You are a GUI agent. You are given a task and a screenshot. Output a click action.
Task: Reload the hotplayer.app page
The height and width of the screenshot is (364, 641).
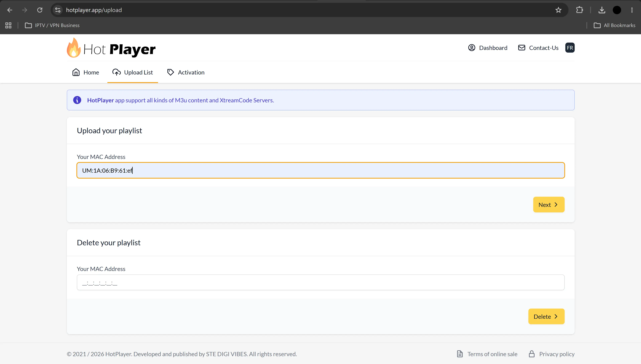pos(40,10)
